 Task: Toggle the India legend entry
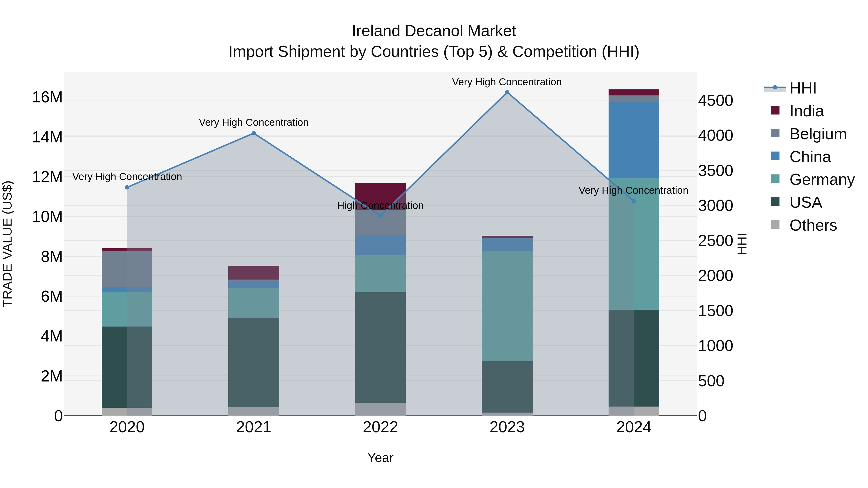coord(797,111)
